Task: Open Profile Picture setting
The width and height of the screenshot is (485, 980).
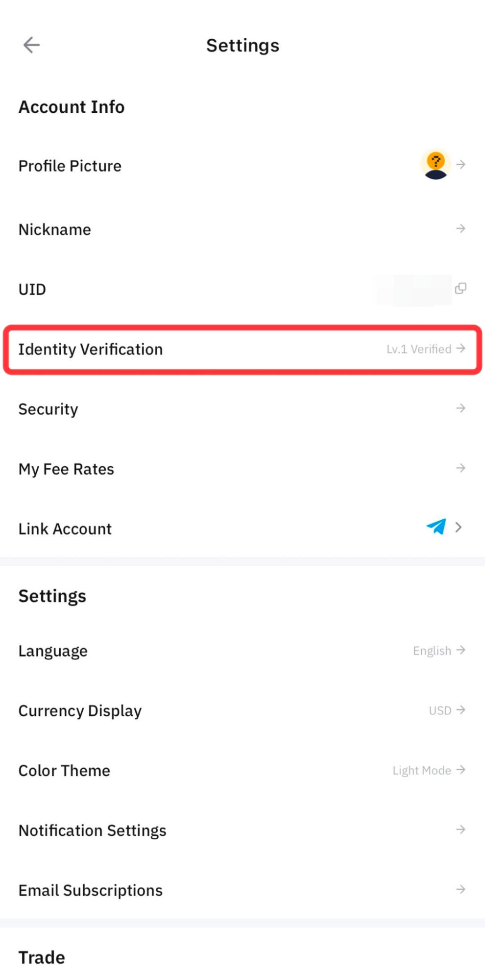Action: (242, 166)
